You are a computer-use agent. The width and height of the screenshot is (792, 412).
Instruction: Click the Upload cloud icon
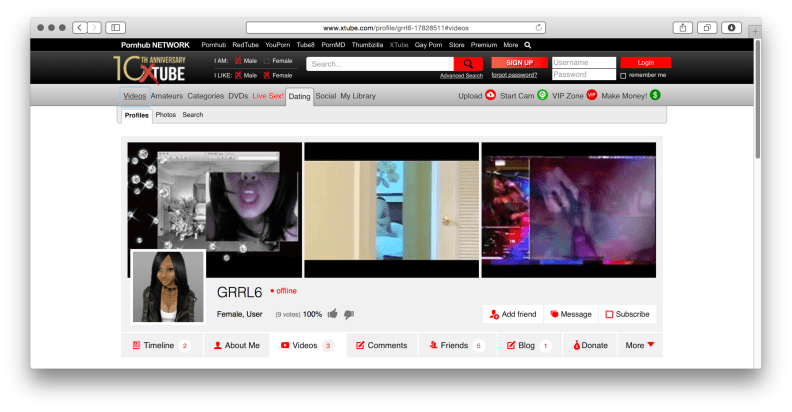coord(490,96)
